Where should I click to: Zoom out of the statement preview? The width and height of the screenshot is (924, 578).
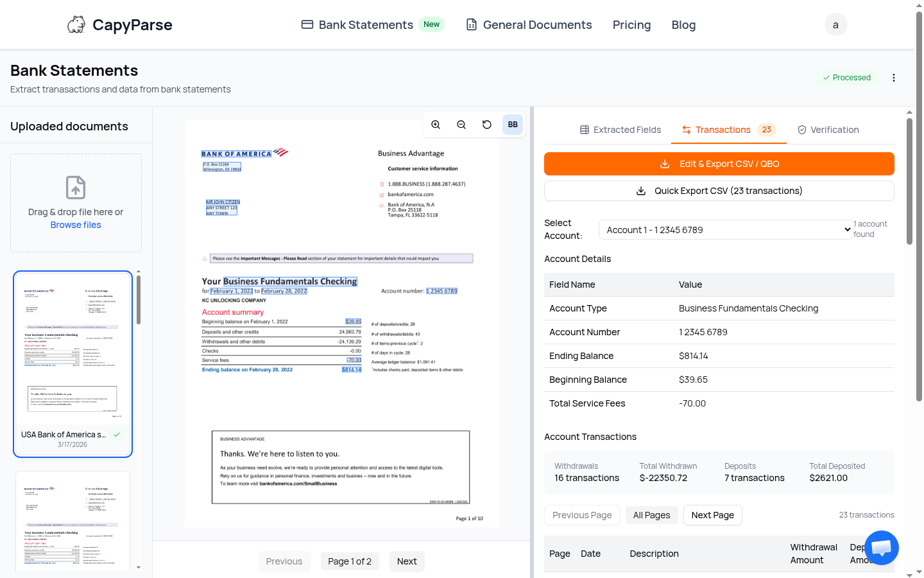[461, 124]
